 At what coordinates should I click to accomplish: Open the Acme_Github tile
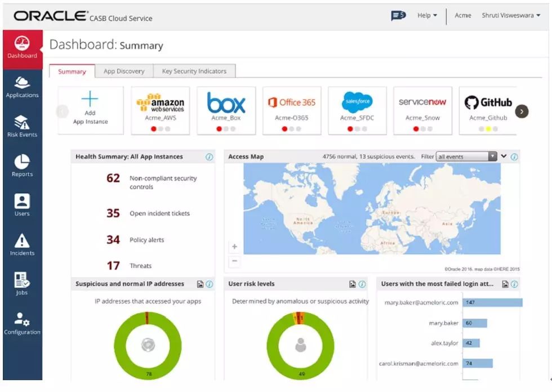pos(488,110)
